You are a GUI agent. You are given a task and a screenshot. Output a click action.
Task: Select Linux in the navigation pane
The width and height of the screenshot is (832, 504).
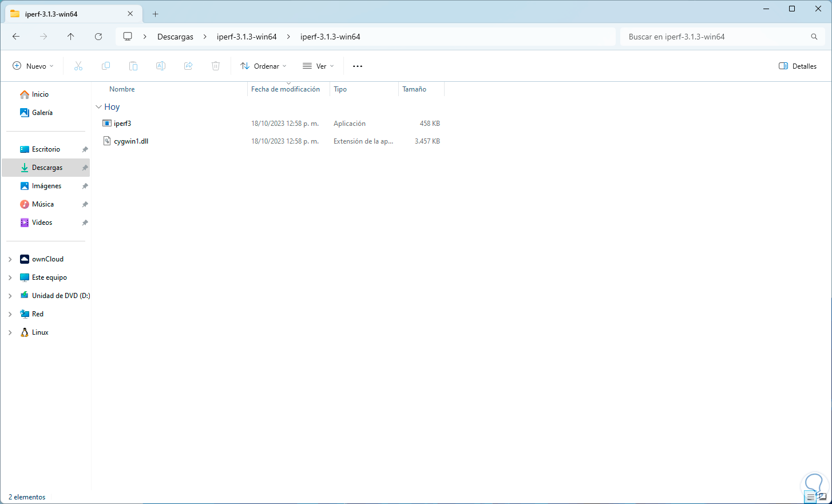[40, 332]
